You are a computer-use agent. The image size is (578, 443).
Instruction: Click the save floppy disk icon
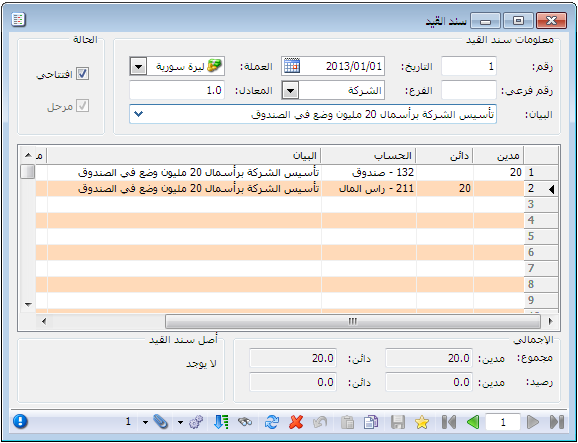(x=398, y=422)
